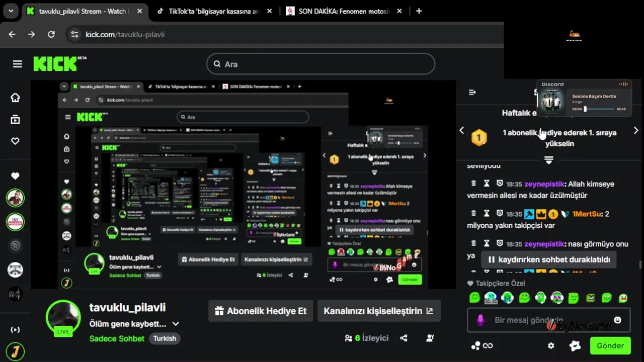Open chat identity splat icon beside Gönder

[575, 345]
